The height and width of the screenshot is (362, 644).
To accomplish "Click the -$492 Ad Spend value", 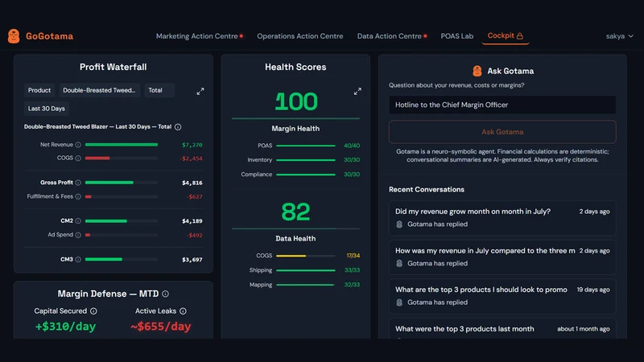I will click(x=194, y=235).
